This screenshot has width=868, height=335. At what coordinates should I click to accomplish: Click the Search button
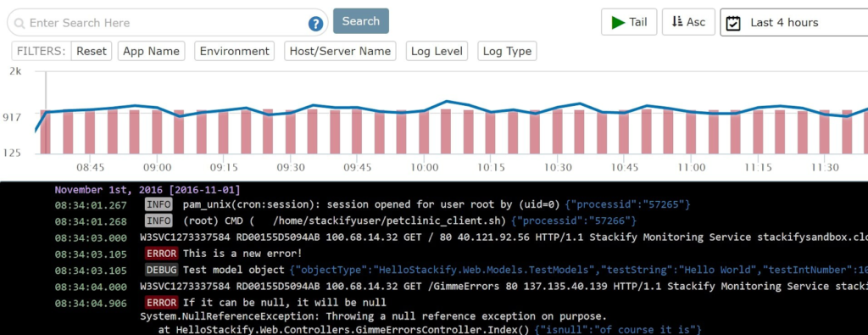point(361,21)
